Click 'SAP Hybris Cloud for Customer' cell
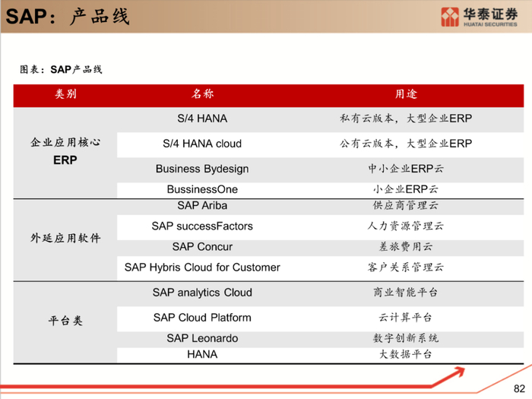Image resolution: width=532 pixels, height=399 pixels. point(202,268)
